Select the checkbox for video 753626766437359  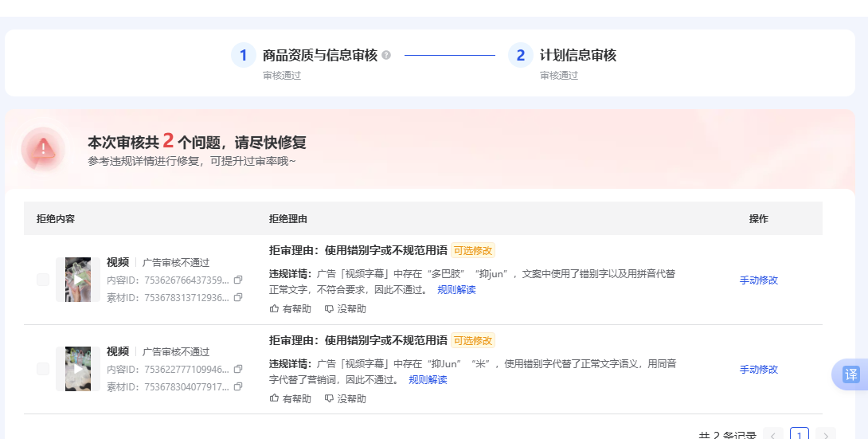point(43,280)
